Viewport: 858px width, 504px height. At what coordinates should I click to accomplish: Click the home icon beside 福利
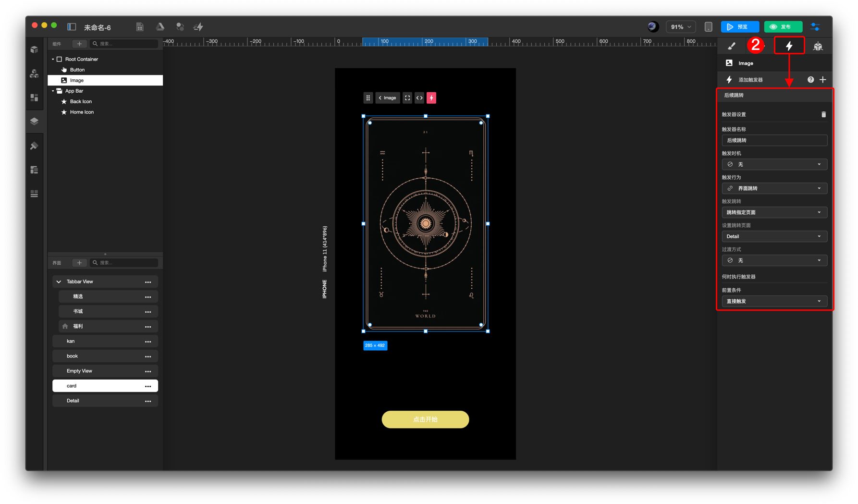65,326
